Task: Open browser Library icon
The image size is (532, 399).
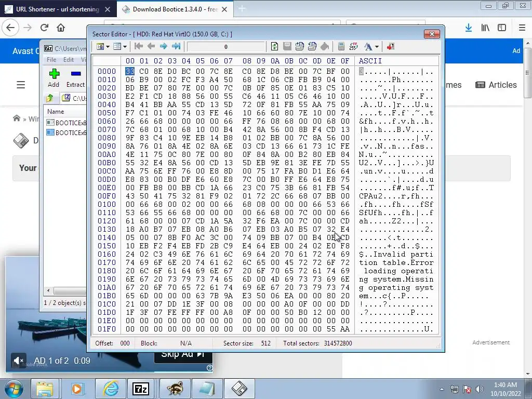Action: 485,28
